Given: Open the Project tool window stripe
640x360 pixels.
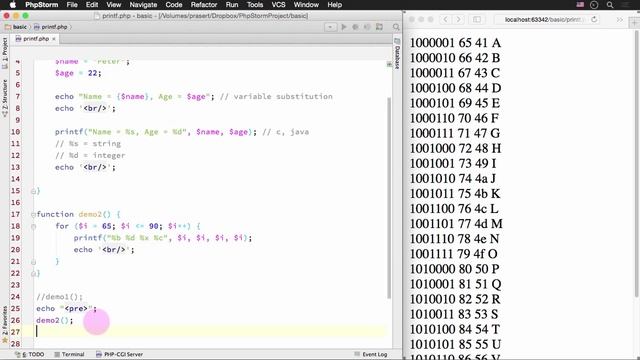Looking at the screenshot, I should coord(4,53).
